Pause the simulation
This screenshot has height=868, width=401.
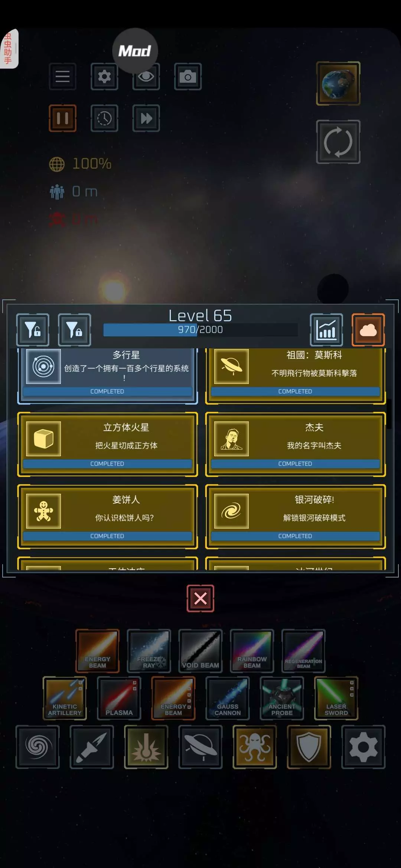[x=62, y=118]
